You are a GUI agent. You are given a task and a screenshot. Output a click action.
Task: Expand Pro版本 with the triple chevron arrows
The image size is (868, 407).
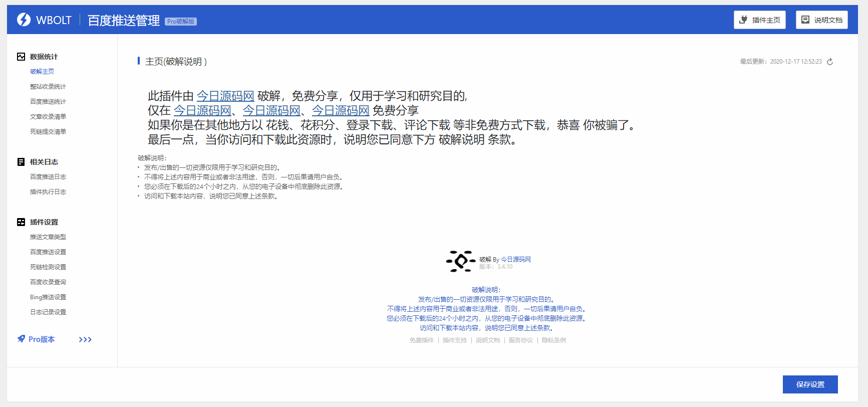[85, 339]
